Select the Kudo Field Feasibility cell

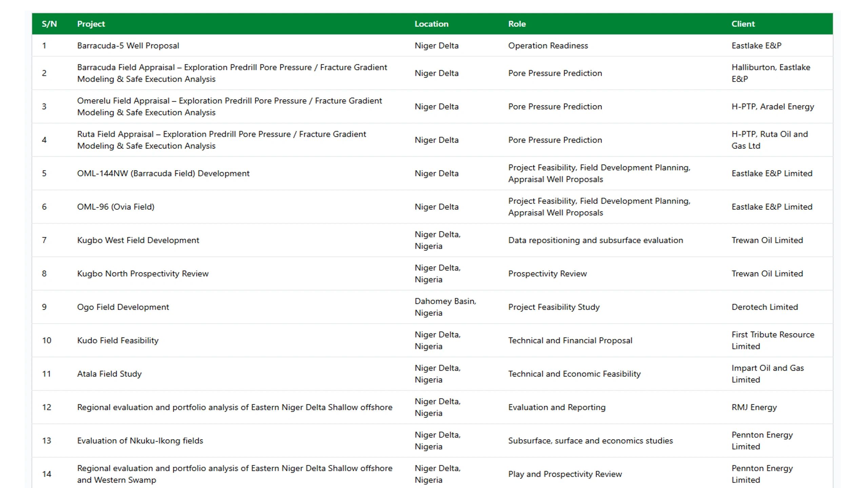118,340
